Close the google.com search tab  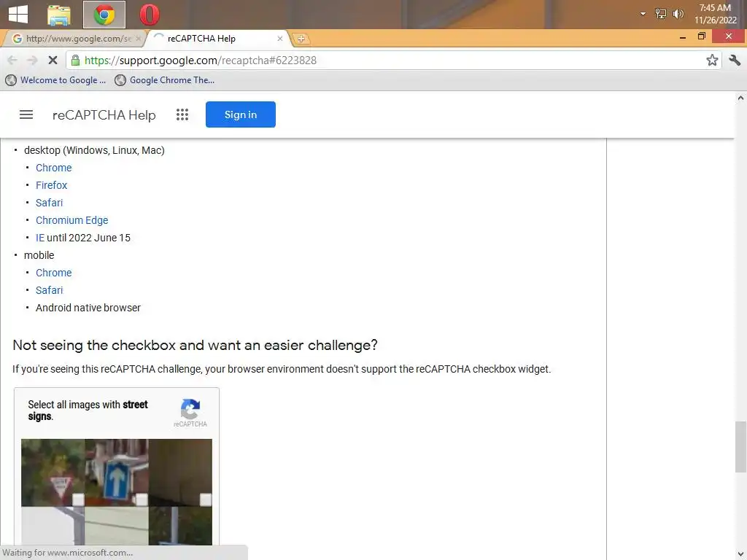[x=139, y=39]
